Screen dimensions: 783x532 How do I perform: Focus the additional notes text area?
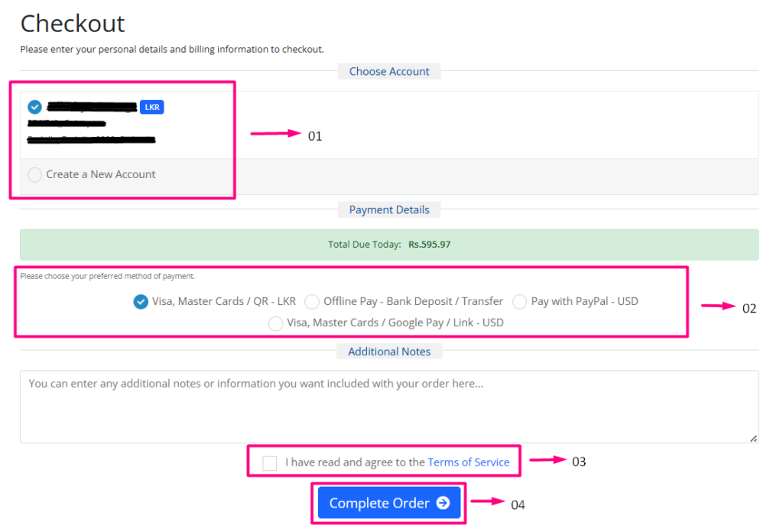(388, 407)
